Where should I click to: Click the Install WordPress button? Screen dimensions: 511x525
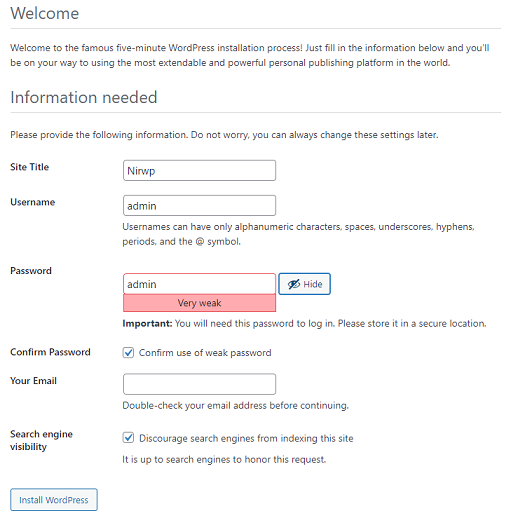(x=54, y=500)
